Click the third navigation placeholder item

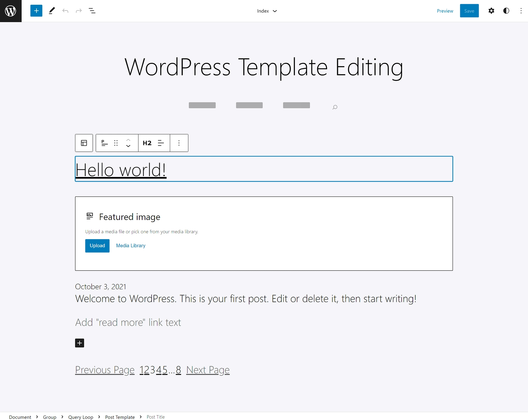(x=297, y=105)
